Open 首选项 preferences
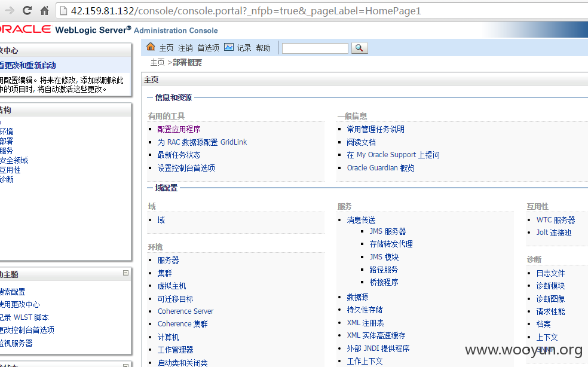This screenshot has height=367, width=588. click(x=208, y=48)
